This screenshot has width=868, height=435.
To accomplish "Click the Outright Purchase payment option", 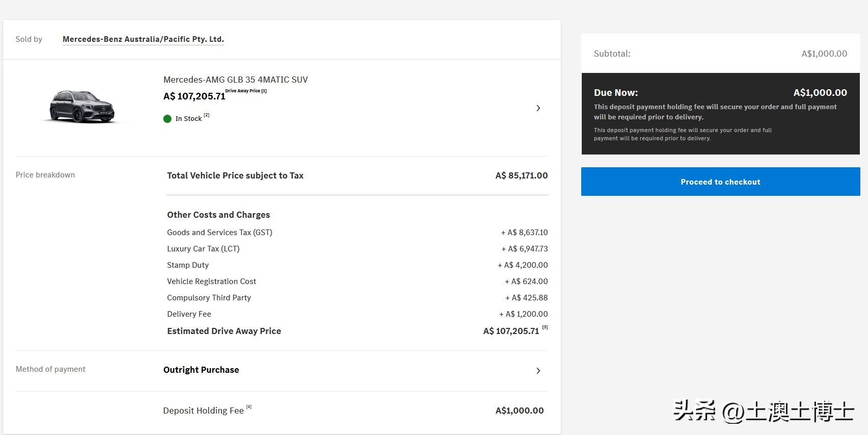I will [x=201, y=370].
